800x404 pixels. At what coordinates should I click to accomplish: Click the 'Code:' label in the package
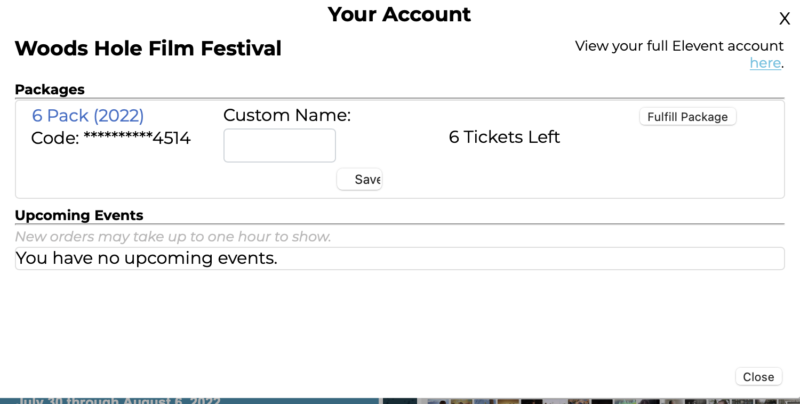55,138
